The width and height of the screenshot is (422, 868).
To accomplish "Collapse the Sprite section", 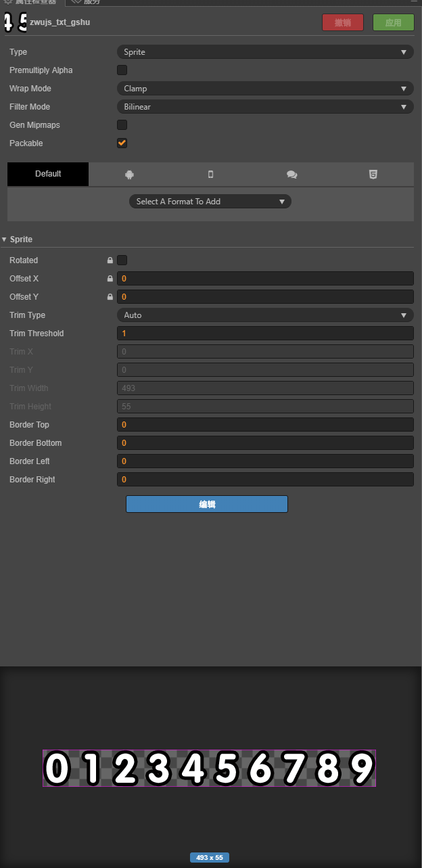I will 4,239.
